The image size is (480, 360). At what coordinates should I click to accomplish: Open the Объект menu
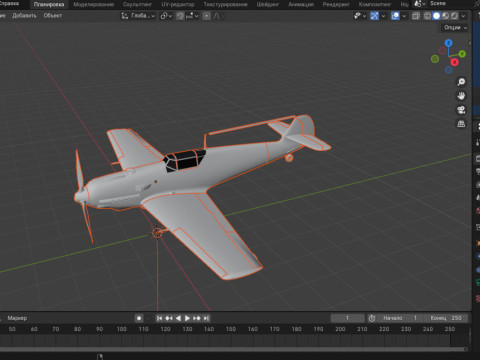(x=53, y=16)
